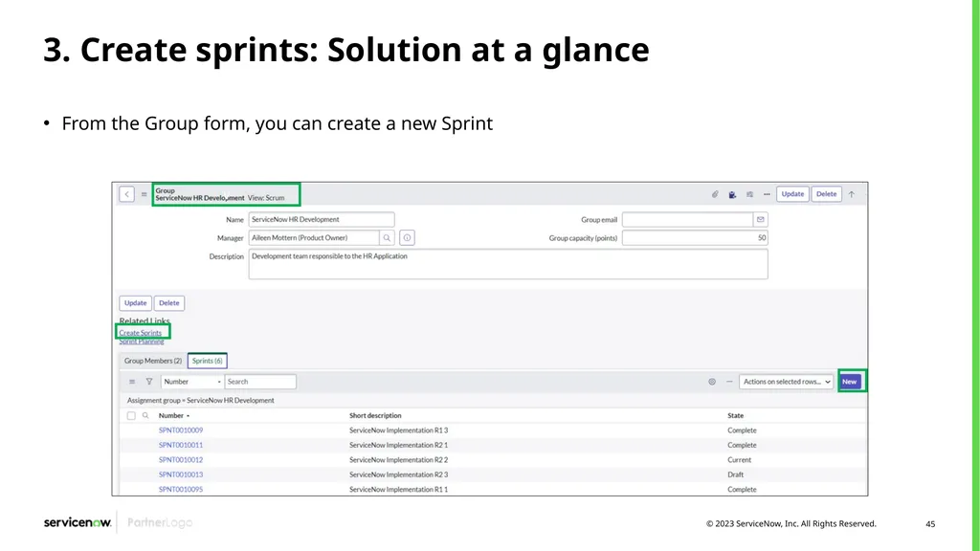Click the Assignment group filter breadcrumb
Image resolution: width=980 pixels, height=551 pixels.
[x=201, y=401]
